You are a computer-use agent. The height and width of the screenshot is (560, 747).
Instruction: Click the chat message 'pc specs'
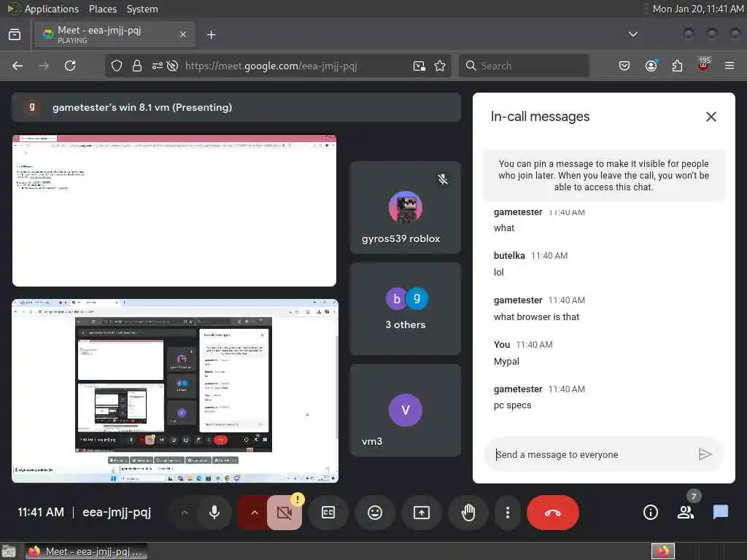pyautogui.click(x=513, y=405)
